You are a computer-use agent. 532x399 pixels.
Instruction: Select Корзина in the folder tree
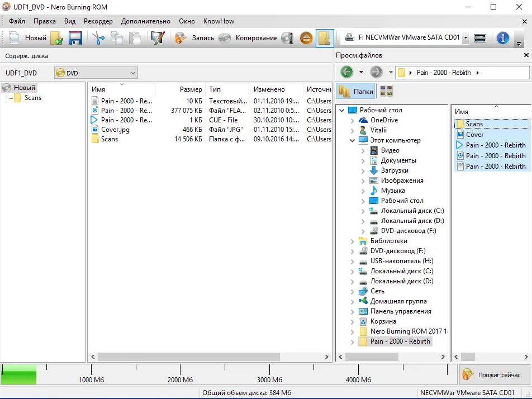click(383, 321)
